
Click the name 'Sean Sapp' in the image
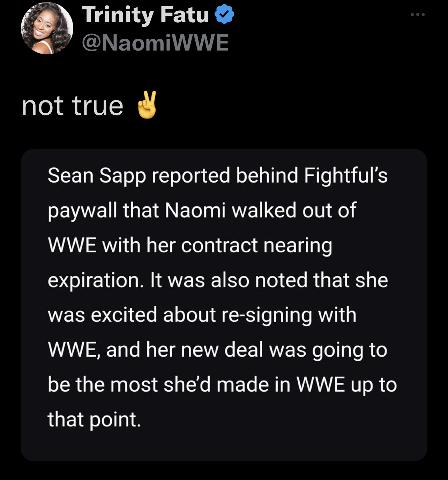97,175
